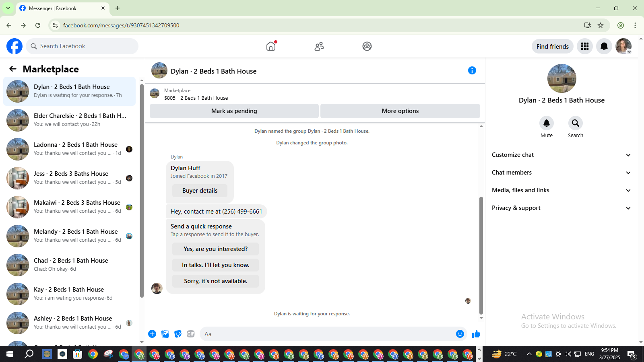Open Chrome three-dot menu

click(x=635, y=25)
